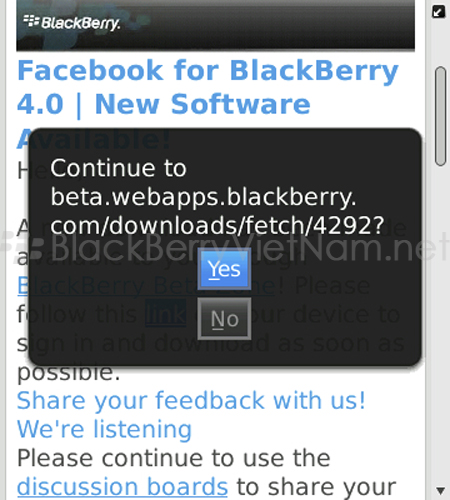Click the scroll-down arrow at bottom right
This screenshot has width=450, height=500.
tap(441, 490)
